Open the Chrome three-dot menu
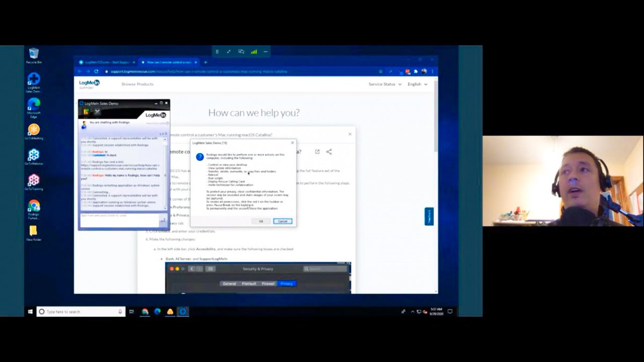Image resolution: width=644 pixels, height=362 pixels. (x=432, y=71)
